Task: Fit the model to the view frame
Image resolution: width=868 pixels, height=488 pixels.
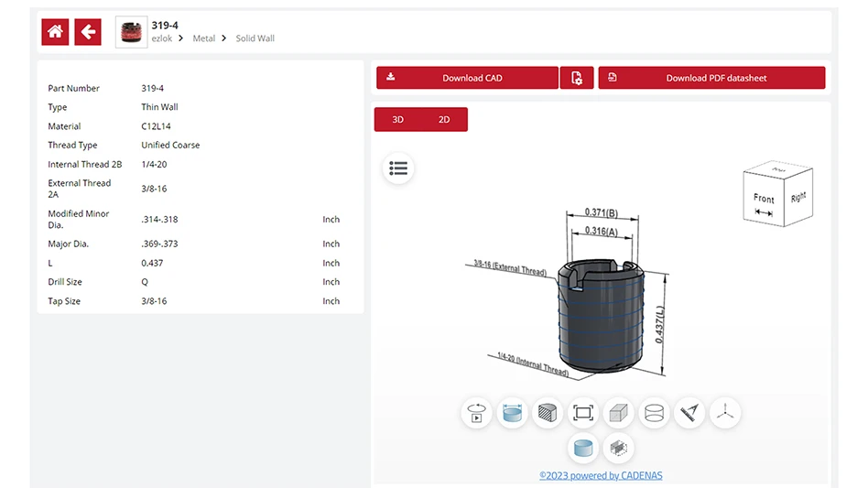Action: point(583,413)
